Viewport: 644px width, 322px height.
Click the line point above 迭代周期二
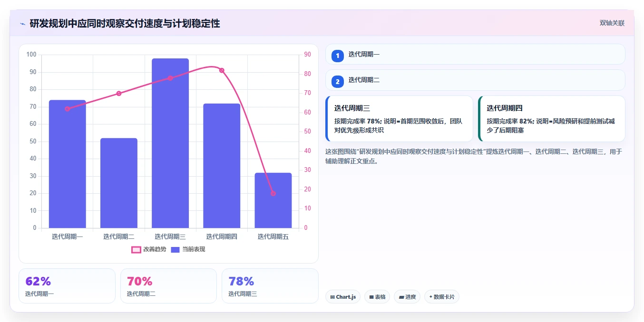(x=119, y=94)
